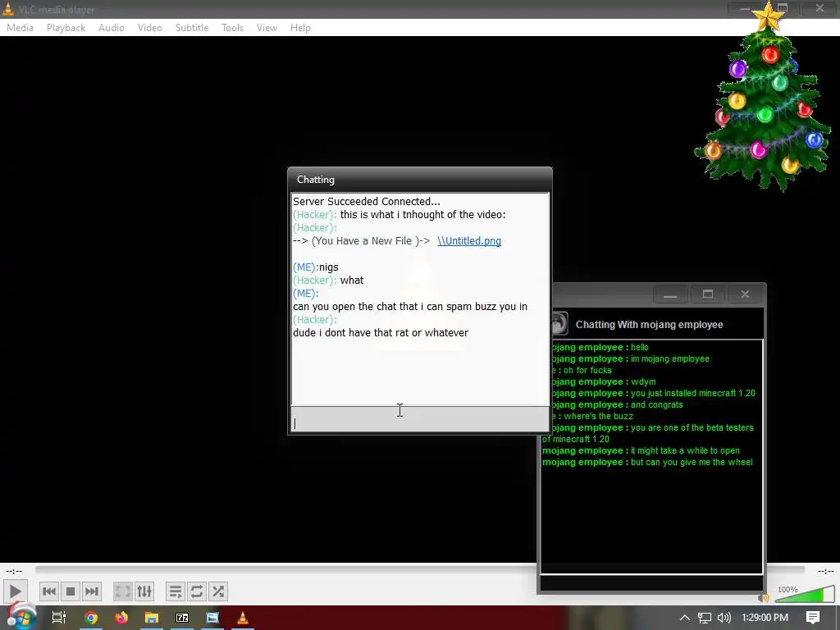Open the \\Untitled.png file link
The width and height of the screenshot is (840, 630).
click(x=468, y=241)
